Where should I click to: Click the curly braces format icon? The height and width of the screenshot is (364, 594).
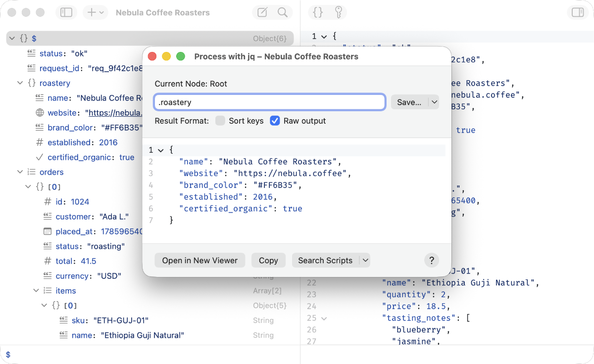coord(318,12)
